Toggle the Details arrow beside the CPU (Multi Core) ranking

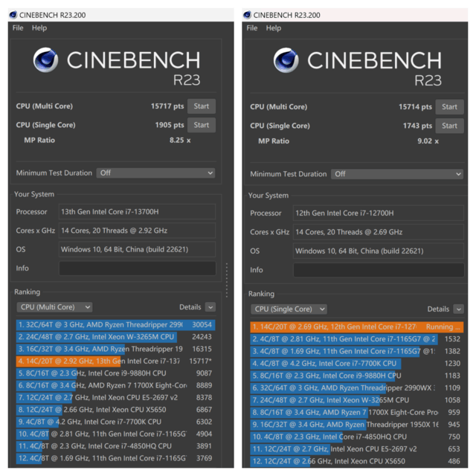click(x=210, y=307)
